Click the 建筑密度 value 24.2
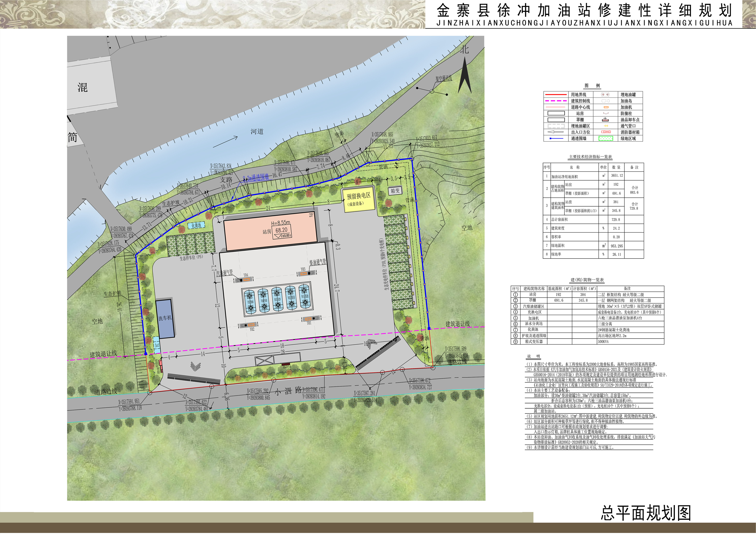This screenshot has width=756, height=535. tap(616, 228)
